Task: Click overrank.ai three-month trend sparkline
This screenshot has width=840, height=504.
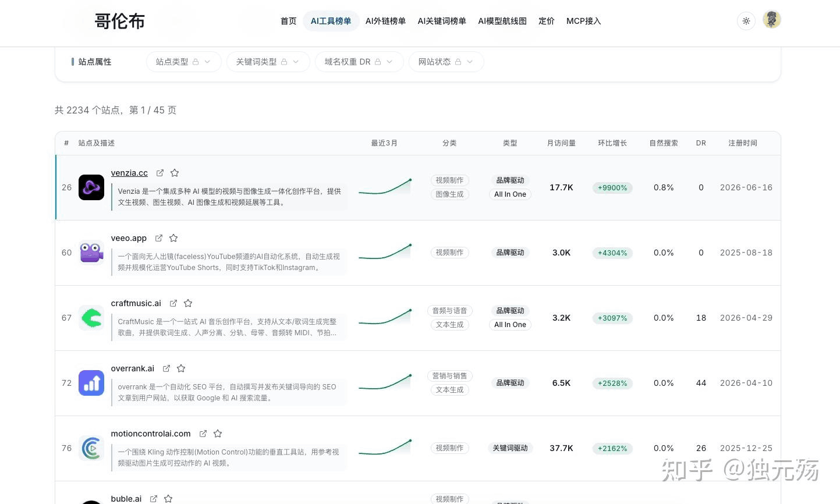Action: [x=385, y=382]
